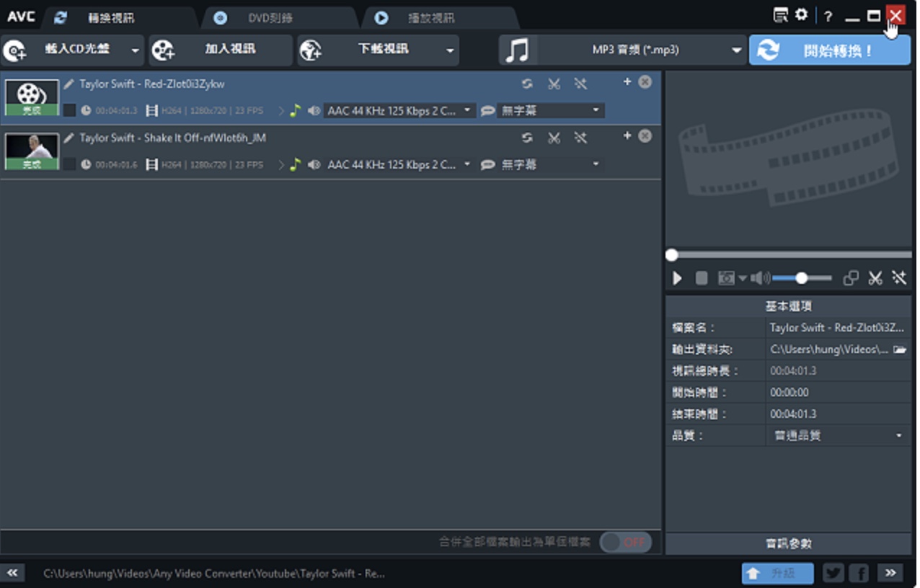The height and width of the screenshot is (588, 920).
Task: Open Twitter share icon
Action: tap(833, 574)
